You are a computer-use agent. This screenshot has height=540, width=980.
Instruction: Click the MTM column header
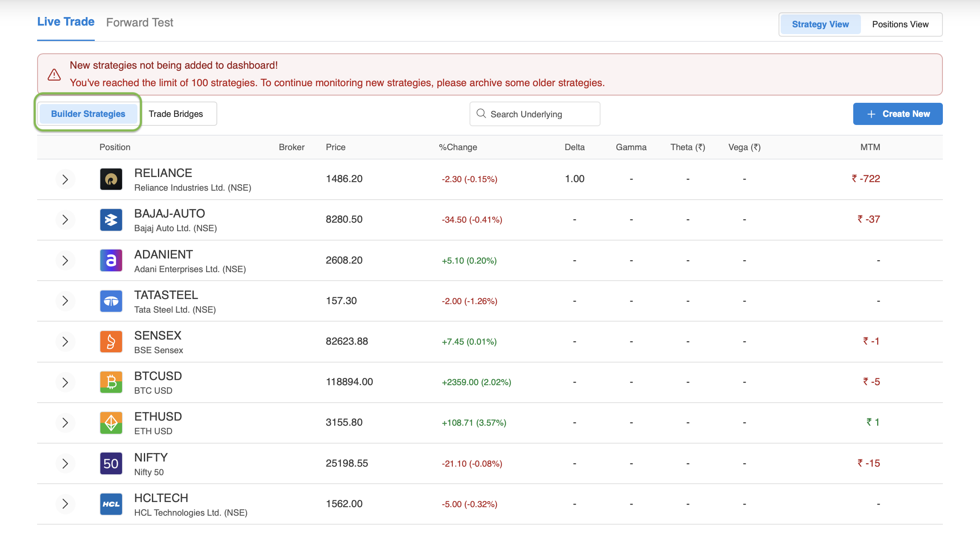point(870,147)
